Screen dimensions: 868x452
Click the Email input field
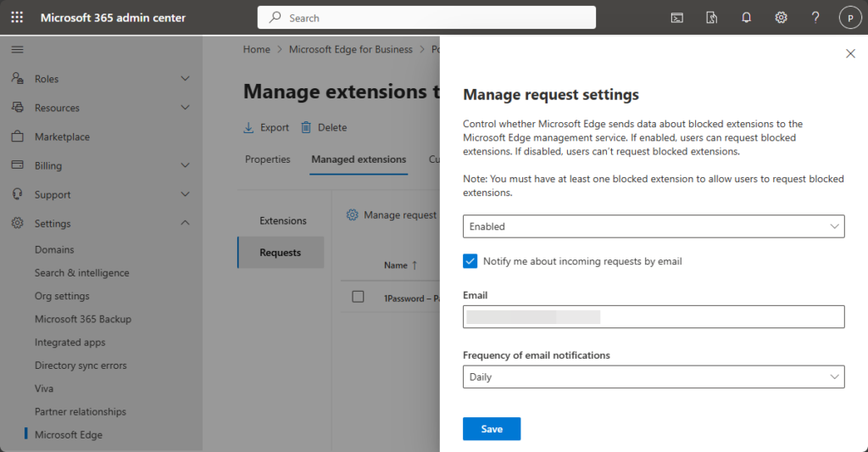pyautogui.click(x=654, y=316)
